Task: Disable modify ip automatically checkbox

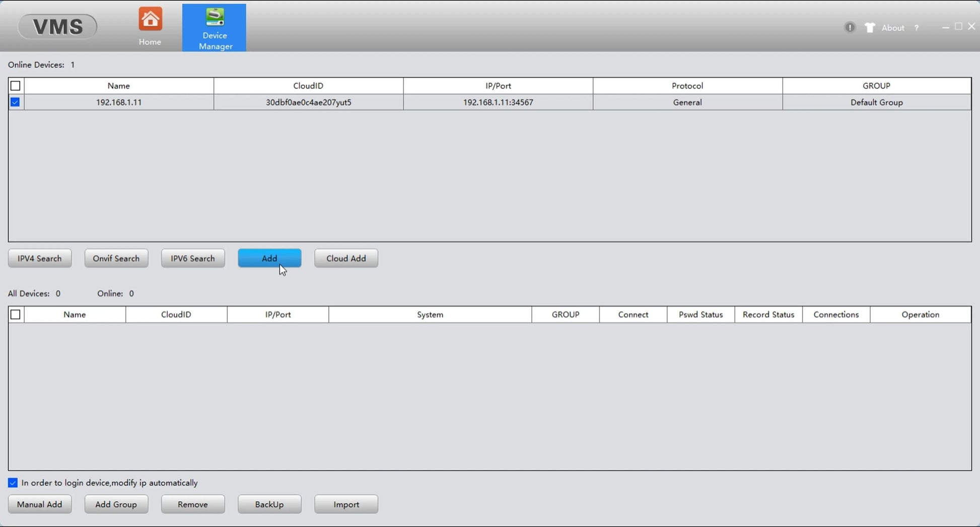Action: pyautogui.click(x=13, y=483)
